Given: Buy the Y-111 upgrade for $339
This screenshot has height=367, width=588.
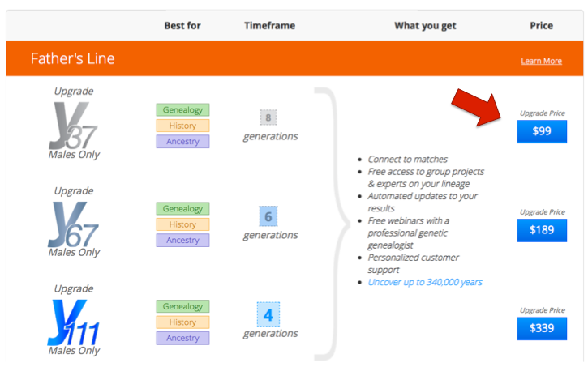Looking at the screenshot, I should (x=542, y=328).
